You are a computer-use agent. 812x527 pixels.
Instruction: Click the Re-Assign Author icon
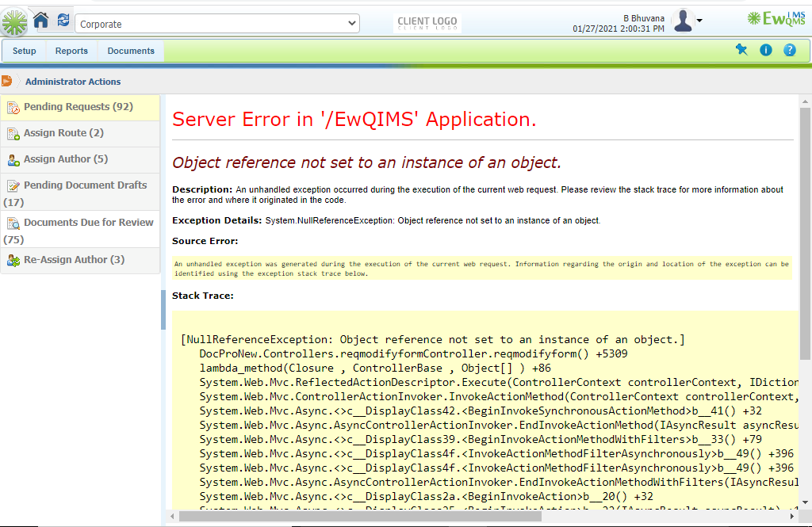(13, 261)
